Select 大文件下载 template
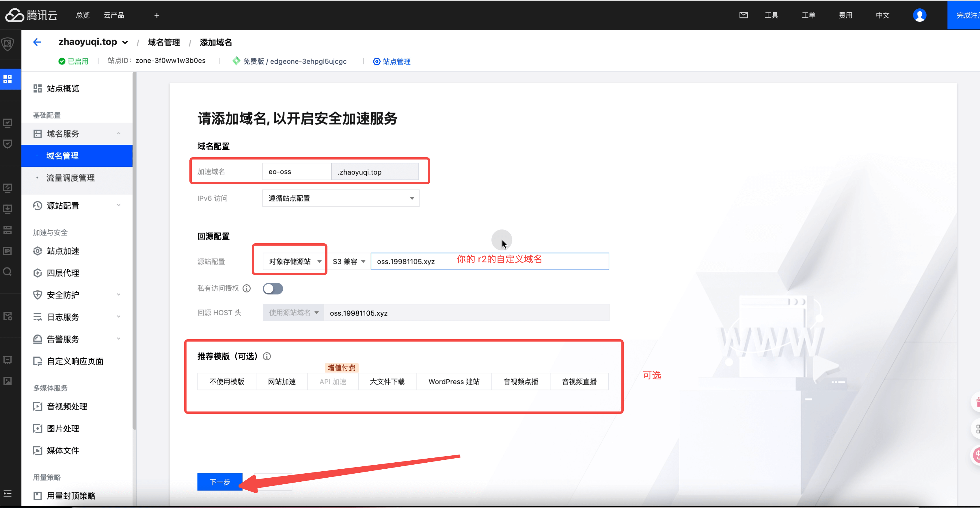The width and height of the screenshot is (980, 508). pos(387,381)
